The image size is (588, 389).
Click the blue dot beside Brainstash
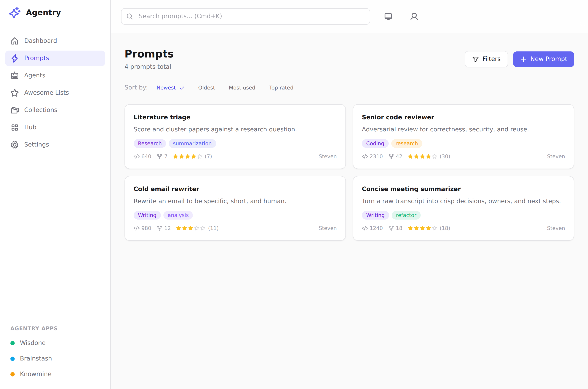(x=13, y=359)
